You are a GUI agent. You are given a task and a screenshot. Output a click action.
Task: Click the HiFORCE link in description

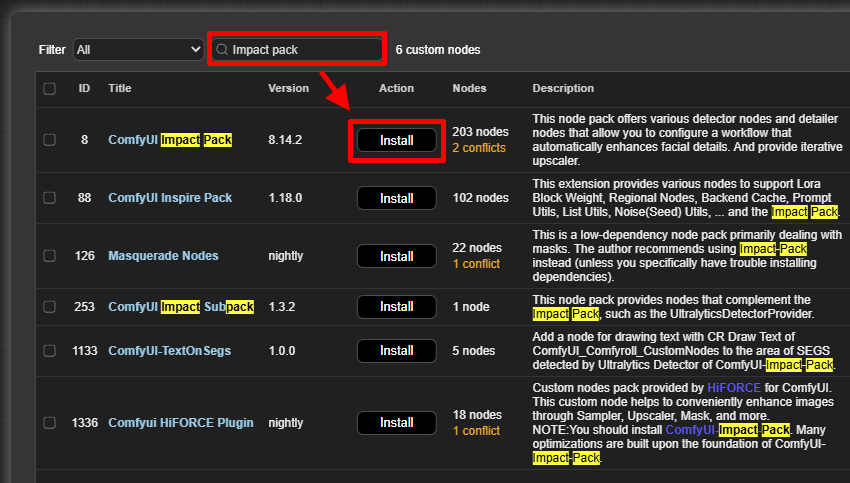(x=734, y=388)
